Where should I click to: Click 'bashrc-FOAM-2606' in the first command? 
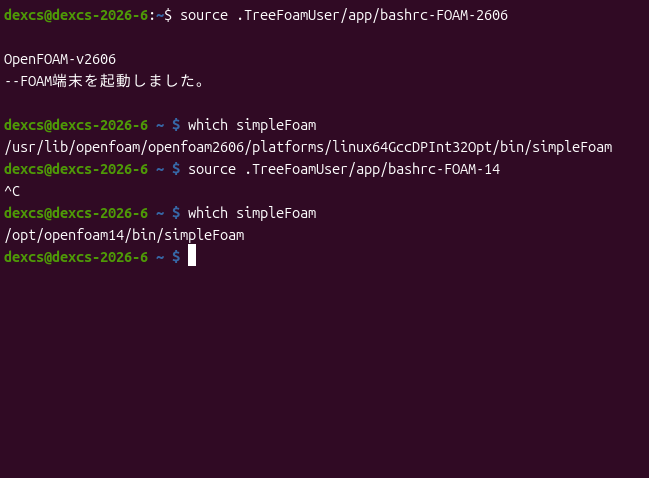(x=444, y=15)
